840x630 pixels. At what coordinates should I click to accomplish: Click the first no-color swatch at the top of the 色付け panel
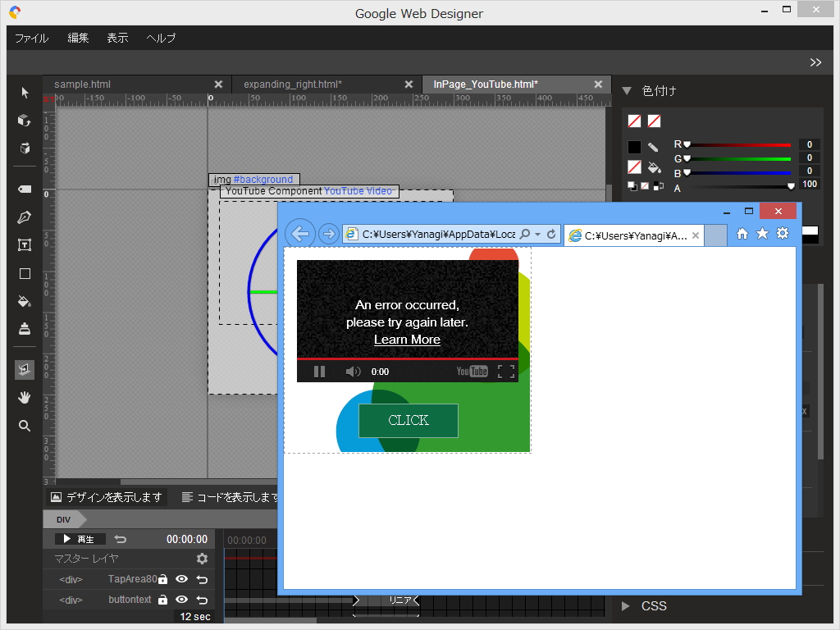pos(634,121)
